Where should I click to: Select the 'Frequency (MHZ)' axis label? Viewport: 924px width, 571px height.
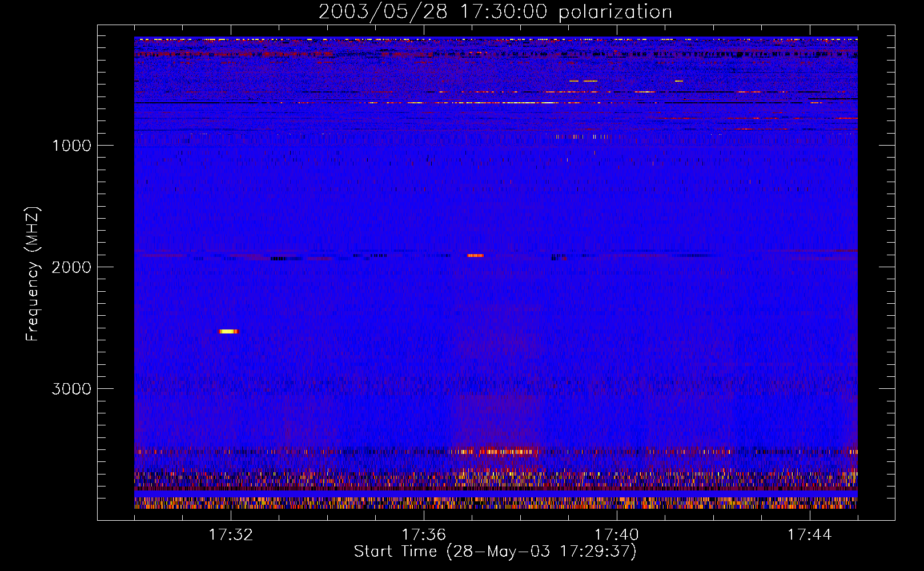pos(33,274)
